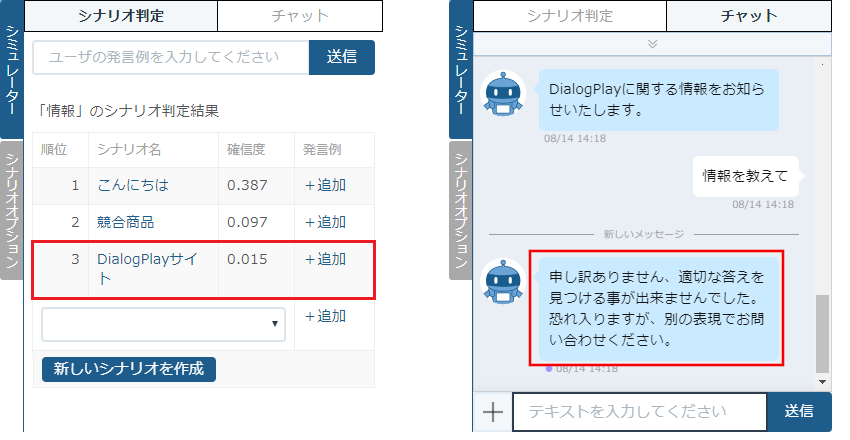Screen dimensions: 850x440
Task: Focus the ユーザの発言例 input field
Action: (171, 57)
